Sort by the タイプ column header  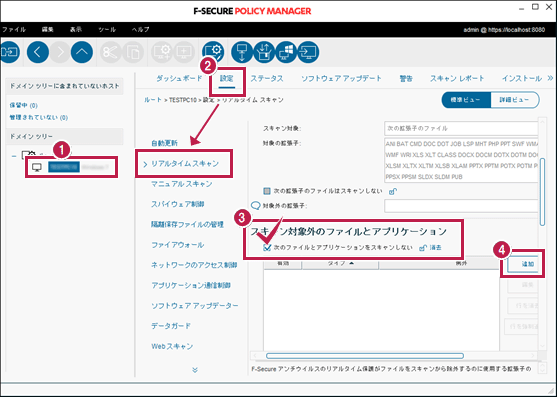pyautogui.click(x=340, y=263)
